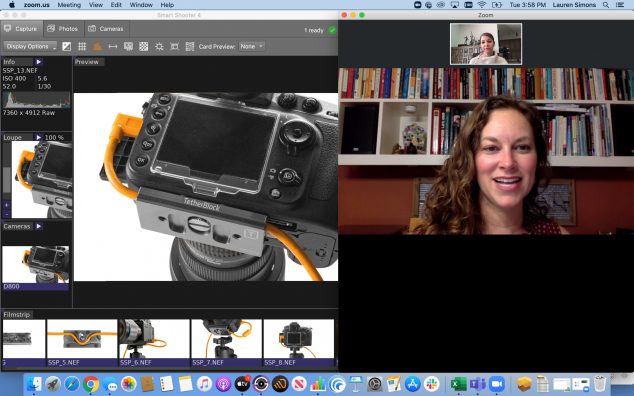Select filmstrip thumbnail SSP_7.NEF

226,342
